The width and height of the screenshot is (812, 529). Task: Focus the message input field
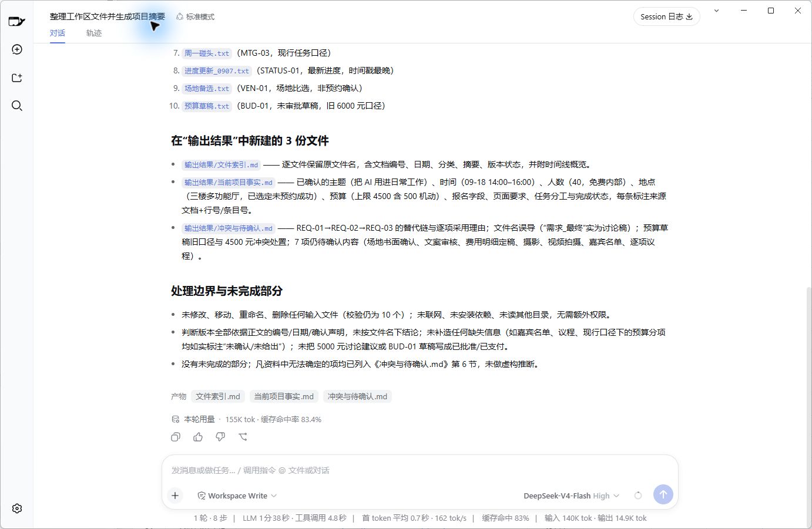420,470
